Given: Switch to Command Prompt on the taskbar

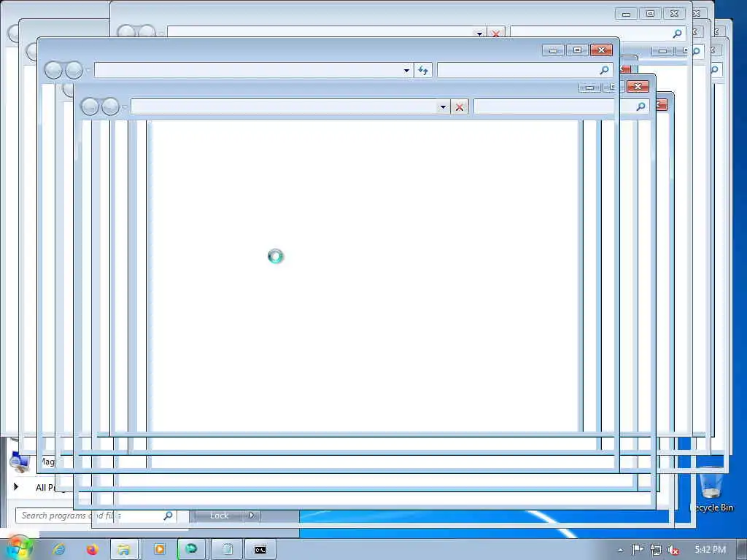Looking at the screenshot, I should (x=260, y=550).
